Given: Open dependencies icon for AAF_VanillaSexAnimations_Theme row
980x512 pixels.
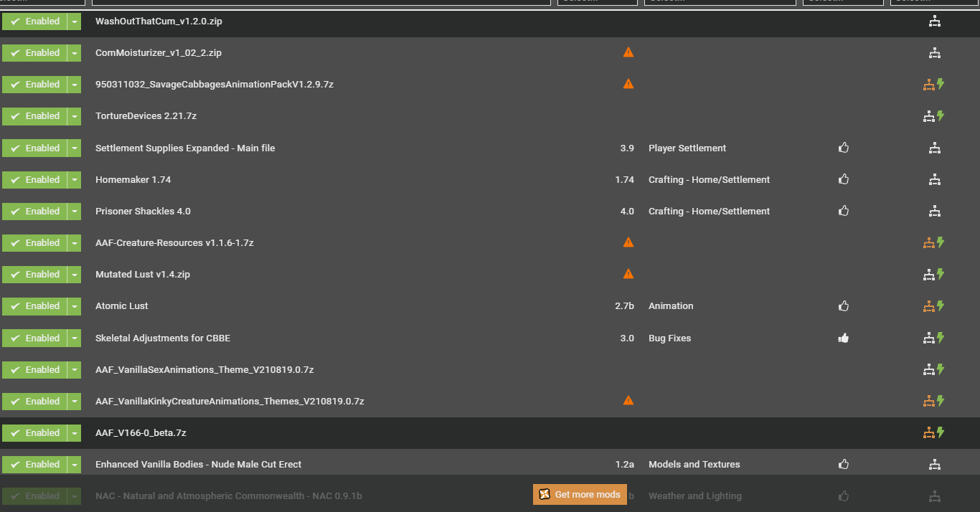Looking at the screenshot, I should pos(928,370).
